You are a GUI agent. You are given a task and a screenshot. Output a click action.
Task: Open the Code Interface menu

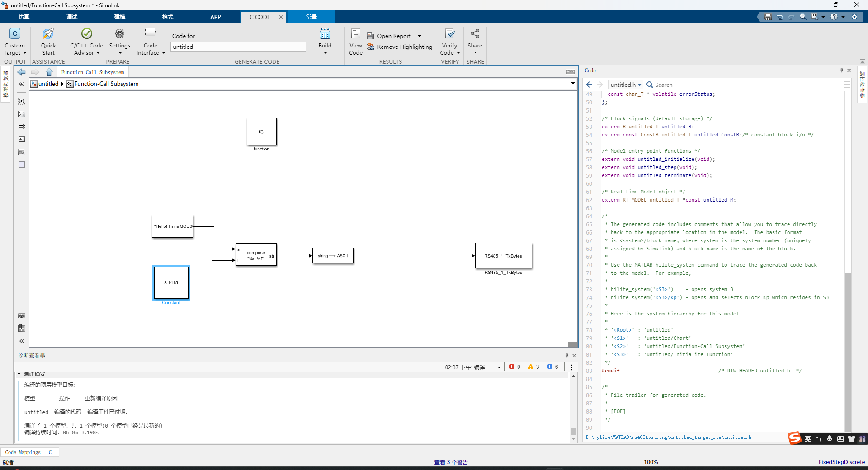click(151, 42)
